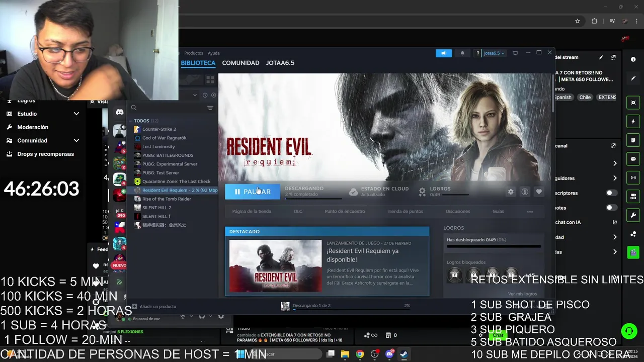Open Discusiones link
644x362 pixels.
[x=458, y=211]
